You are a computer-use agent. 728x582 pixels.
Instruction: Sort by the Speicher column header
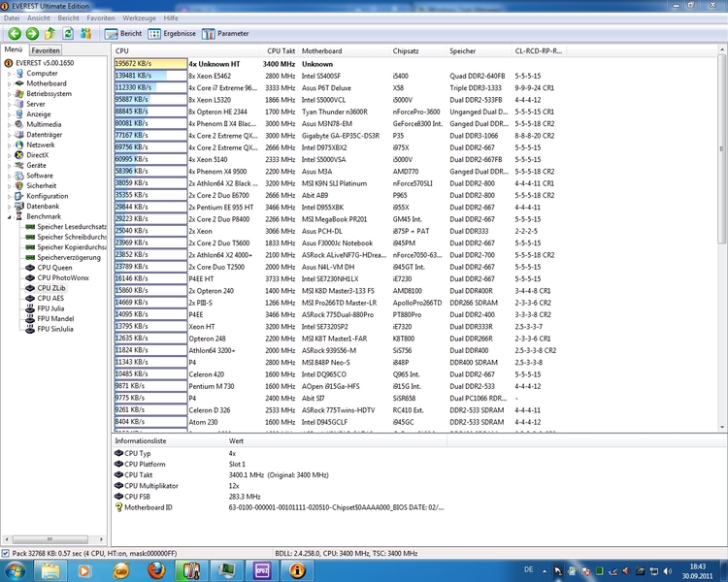click(479, 50)
